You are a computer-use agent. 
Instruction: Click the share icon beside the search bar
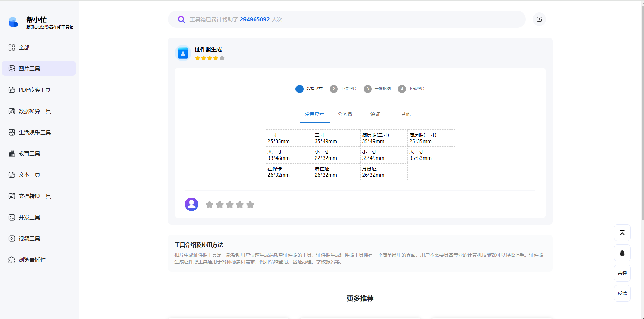click(x=539, y=19)
